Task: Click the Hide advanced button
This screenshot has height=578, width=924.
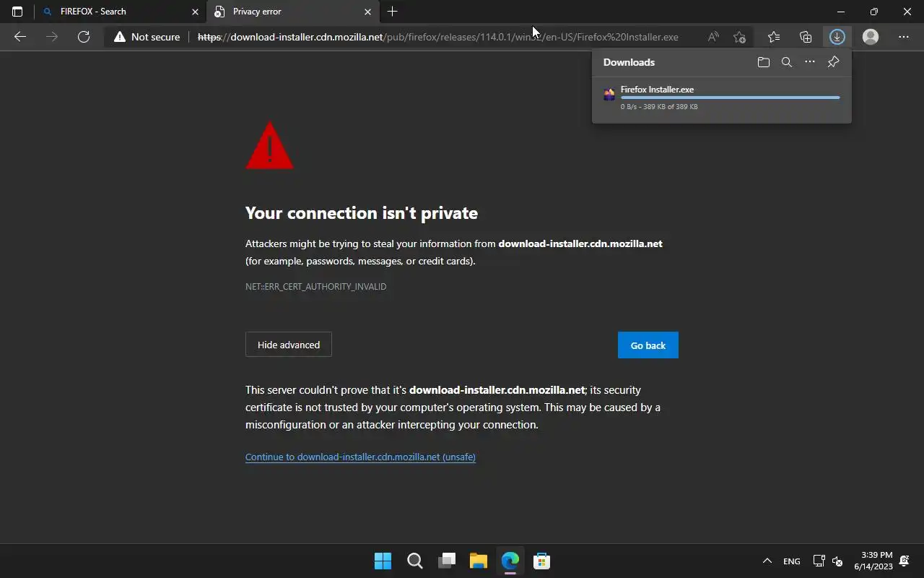Action: tap(289, 345)
